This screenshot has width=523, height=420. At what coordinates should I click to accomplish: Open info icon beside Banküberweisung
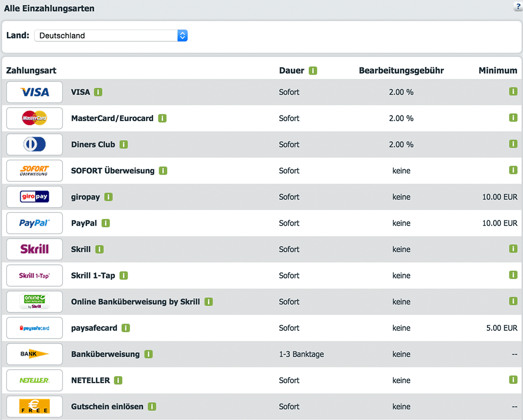pyautogui.click(x=149, y=354)
